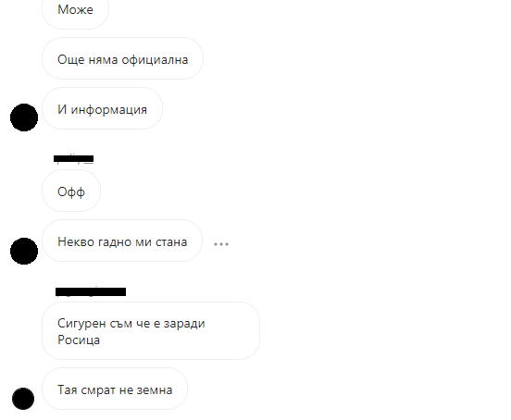Select the 'Може' message bubble

coord(75,10)
